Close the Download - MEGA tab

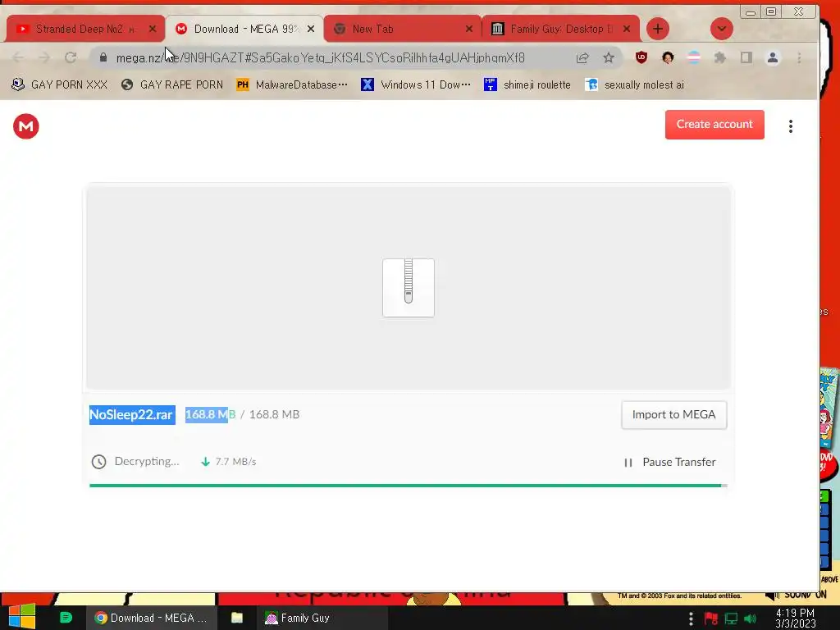[x=311, y=29]
